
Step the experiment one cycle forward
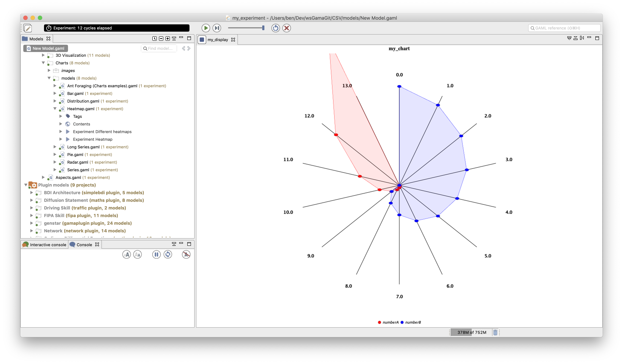[217, 28]
